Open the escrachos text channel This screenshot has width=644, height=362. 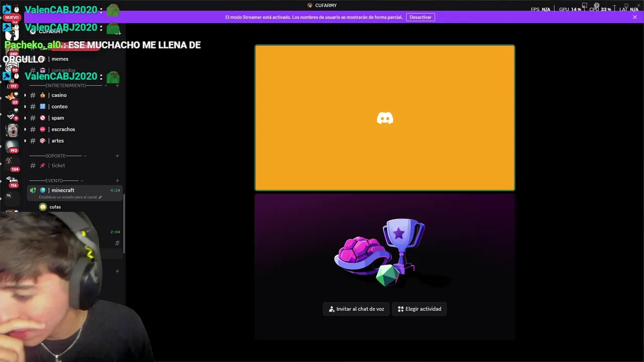[63, 129]
